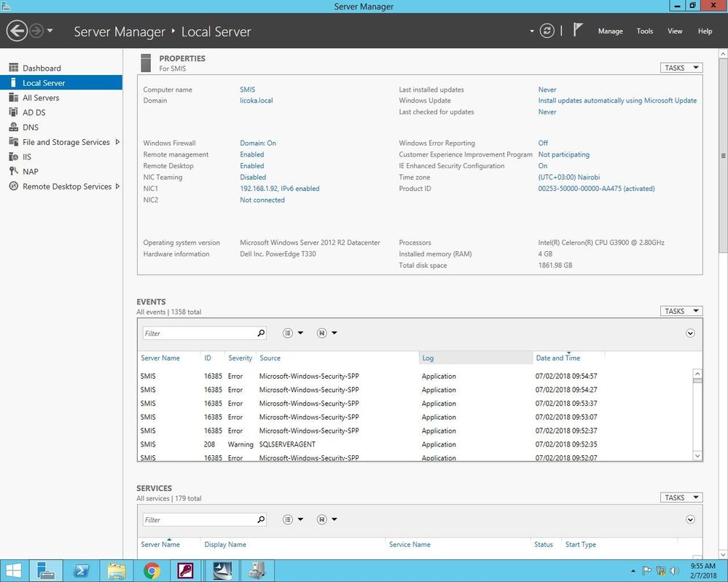The height and width of the screenshot is (582, 728).
Task: Expand File and Storage Services arrow
Action: (117, 142)
